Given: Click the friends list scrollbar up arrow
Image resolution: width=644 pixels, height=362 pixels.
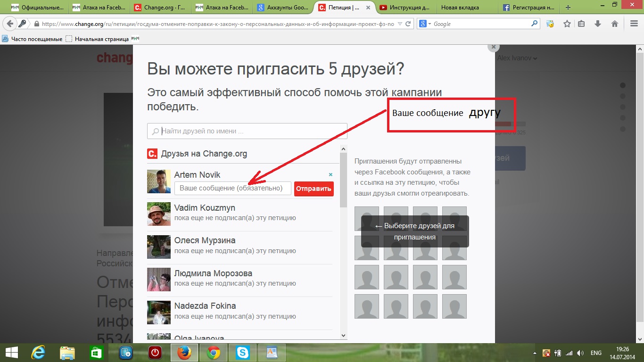Looking at the screenshot, I should click(x=343, y=149).
